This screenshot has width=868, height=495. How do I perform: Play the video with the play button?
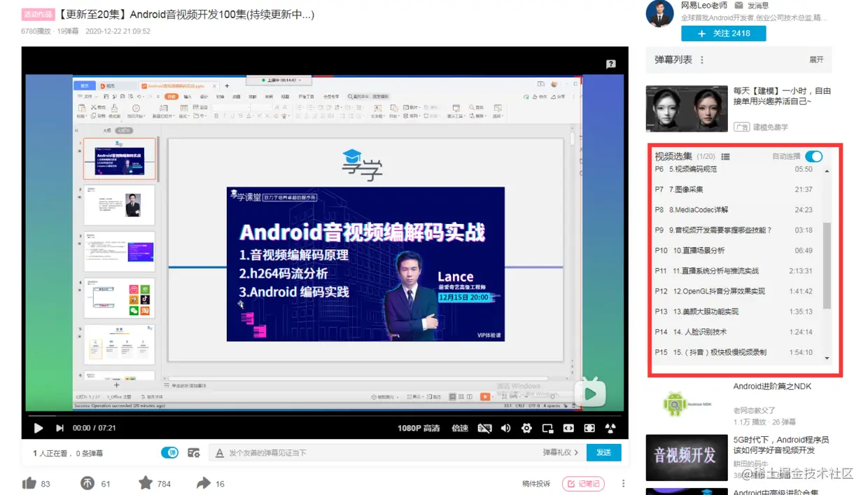click(38, 428)
